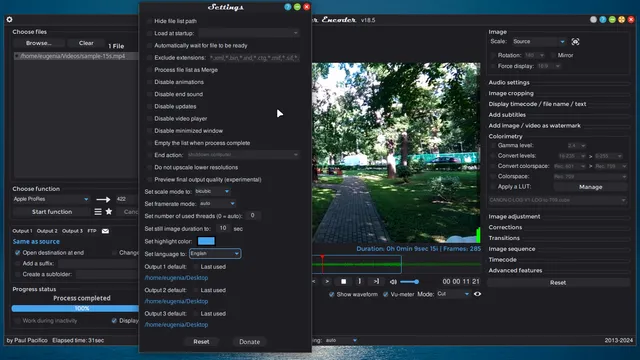This screenshot has width=640, height=360.
Task: Check Disable animations option
Action: 149,82
